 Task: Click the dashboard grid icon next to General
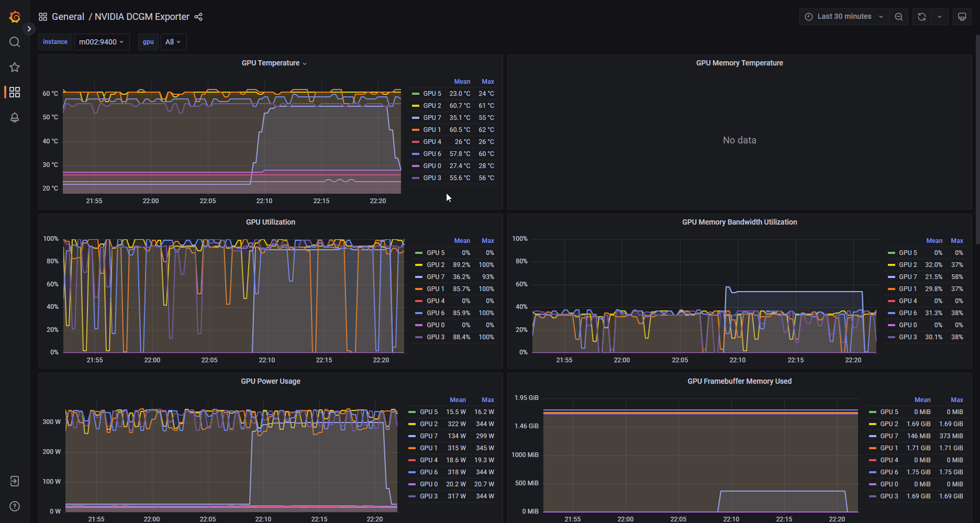click(x=43, y=17)
